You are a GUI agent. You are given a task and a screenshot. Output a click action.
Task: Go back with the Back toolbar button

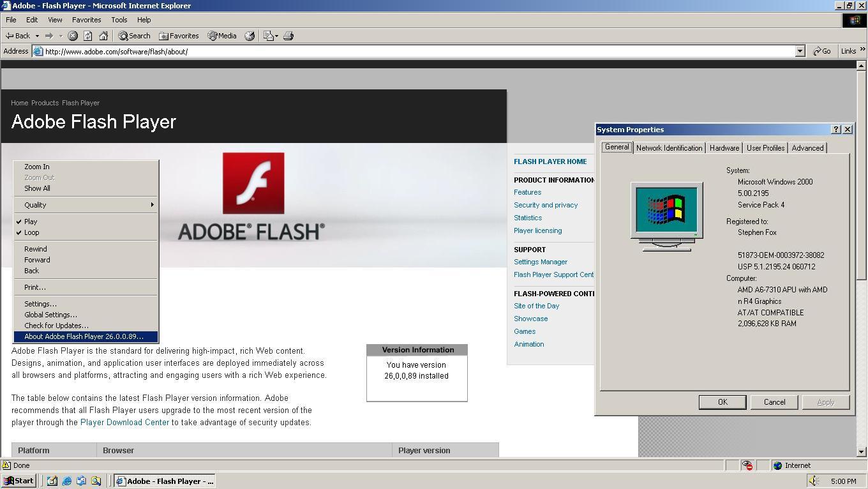(18, 36)
